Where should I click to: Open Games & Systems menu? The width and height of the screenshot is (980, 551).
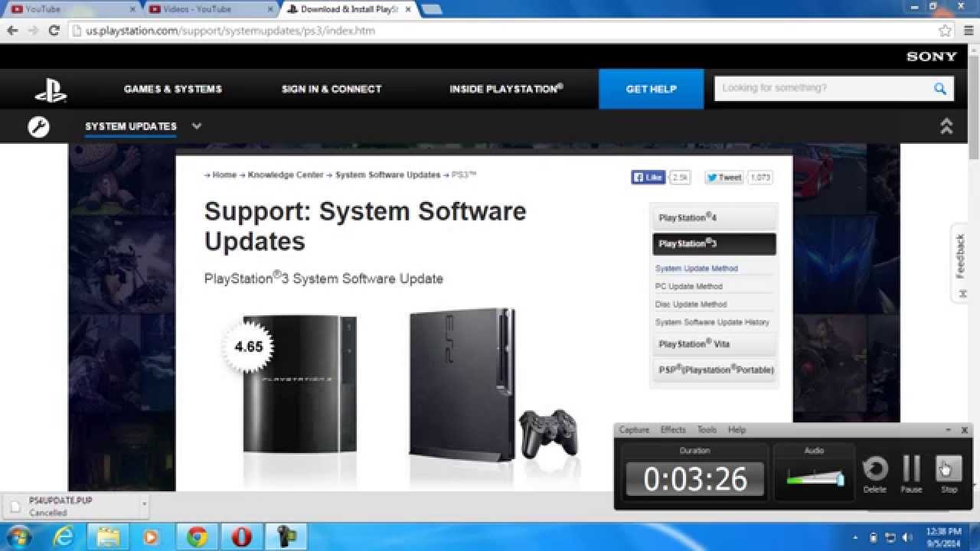[173, 89]
